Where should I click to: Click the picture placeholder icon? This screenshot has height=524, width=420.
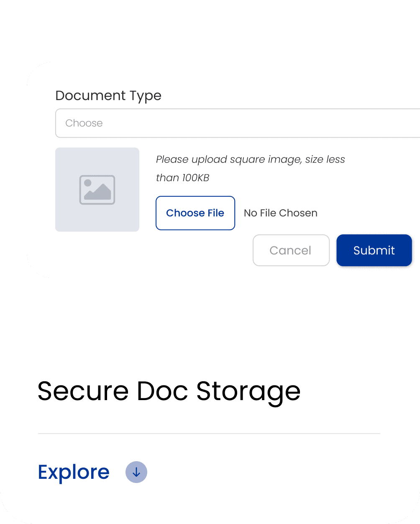(x=97, y=190)
